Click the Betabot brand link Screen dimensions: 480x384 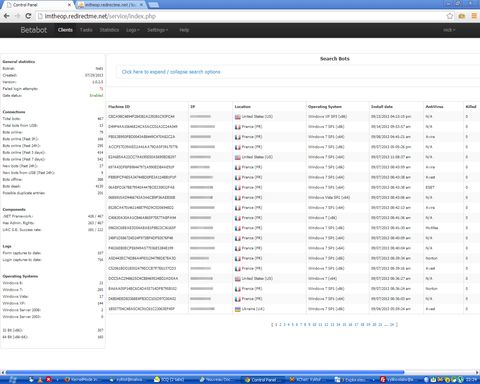[34, 30]
